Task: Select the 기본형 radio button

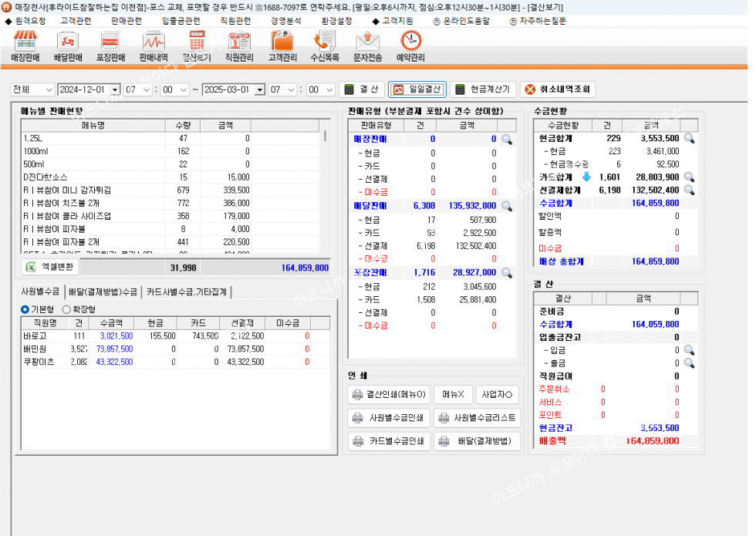Action: [x=25, y=308]
